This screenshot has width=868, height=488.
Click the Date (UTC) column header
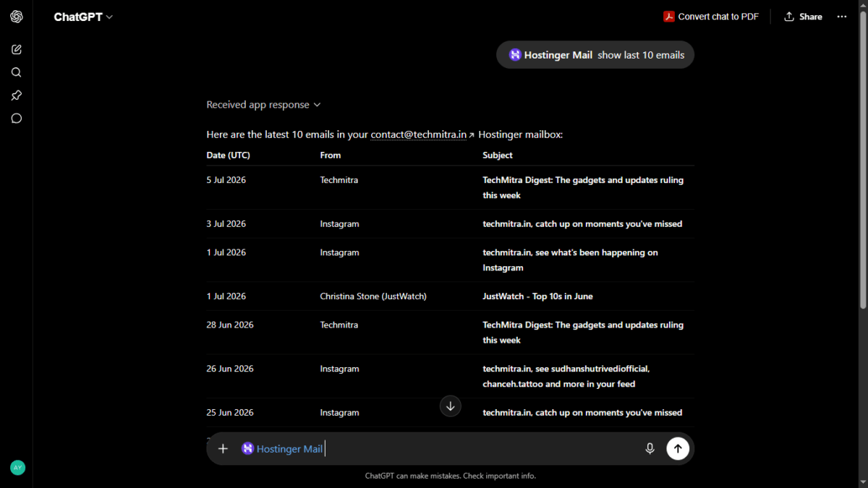228,155
